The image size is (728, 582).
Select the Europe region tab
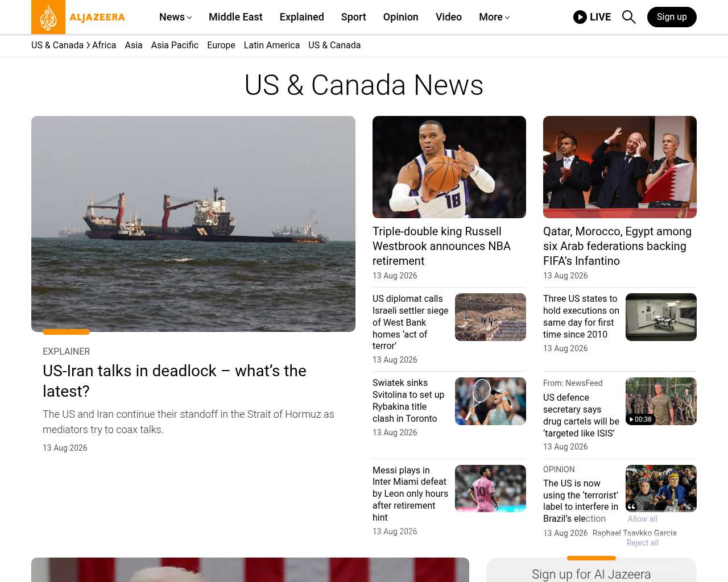pos(221,45)
